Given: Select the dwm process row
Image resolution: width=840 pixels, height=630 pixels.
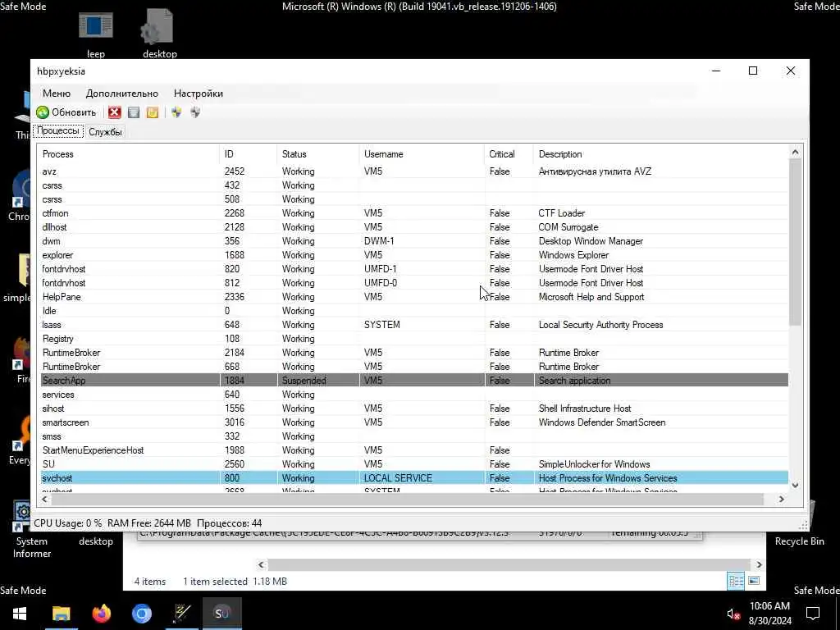Looking at the screenshot, I should [414, 241].
